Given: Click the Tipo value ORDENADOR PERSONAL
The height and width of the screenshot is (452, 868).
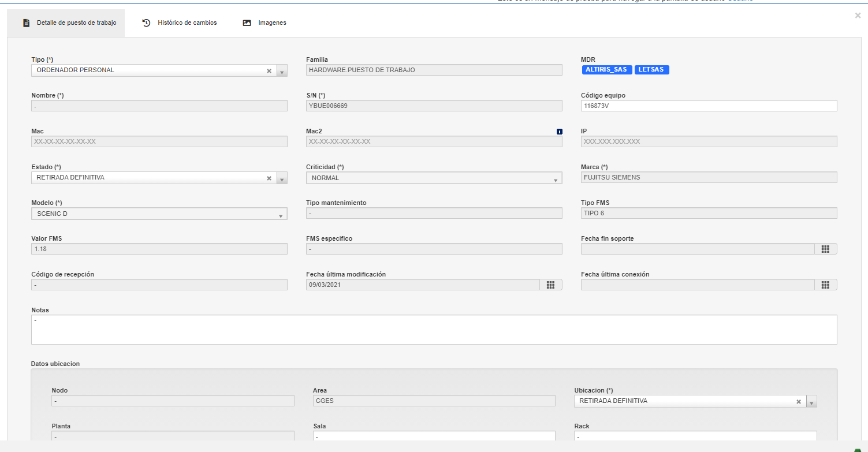Looking at the screenshot, I should coord(76,70).
